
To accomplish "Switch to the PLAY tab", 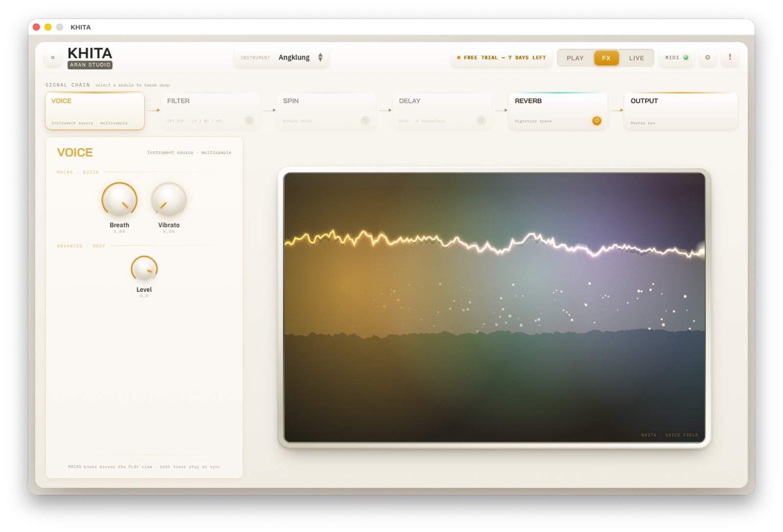I will point(575,58).
